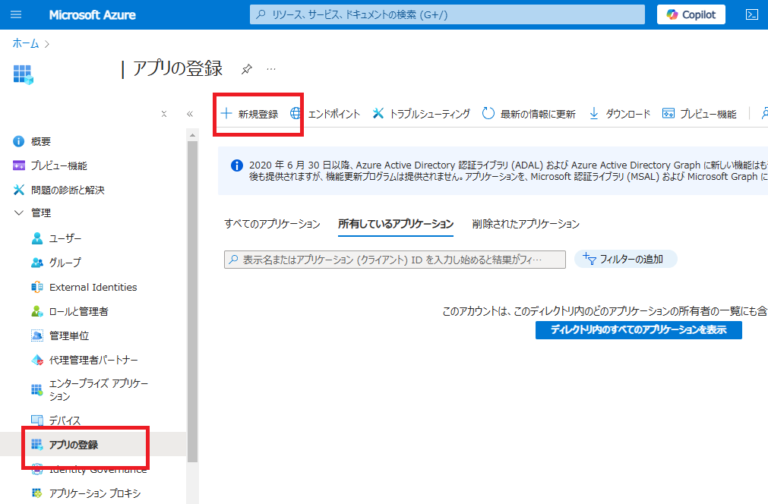Refresh with 最新の情報に更新
768x504 pixels.
[x=529, y=114]
